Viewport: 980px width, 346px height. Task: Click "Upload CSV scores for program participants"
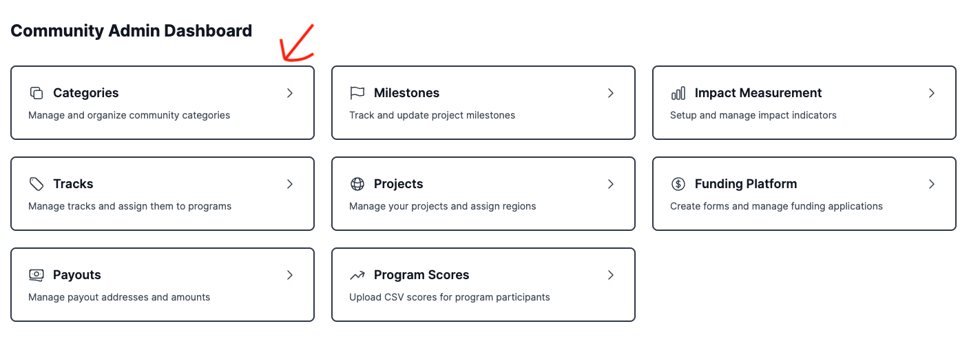[449, 297]
